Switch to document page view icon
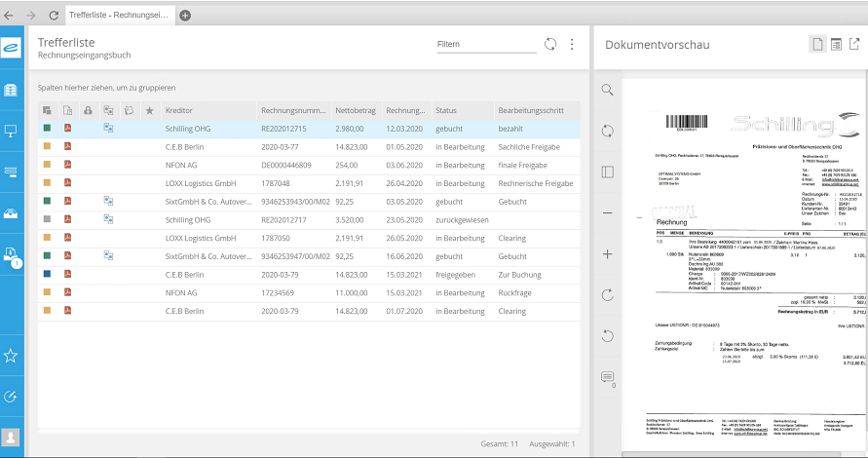 (x=817, y=44)
